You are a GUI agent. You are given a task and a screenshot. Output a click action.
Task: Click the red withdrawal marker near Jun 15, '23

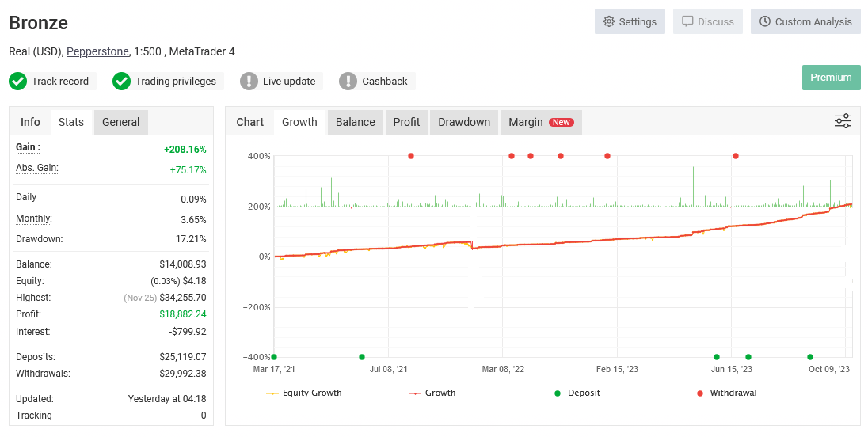736,156
